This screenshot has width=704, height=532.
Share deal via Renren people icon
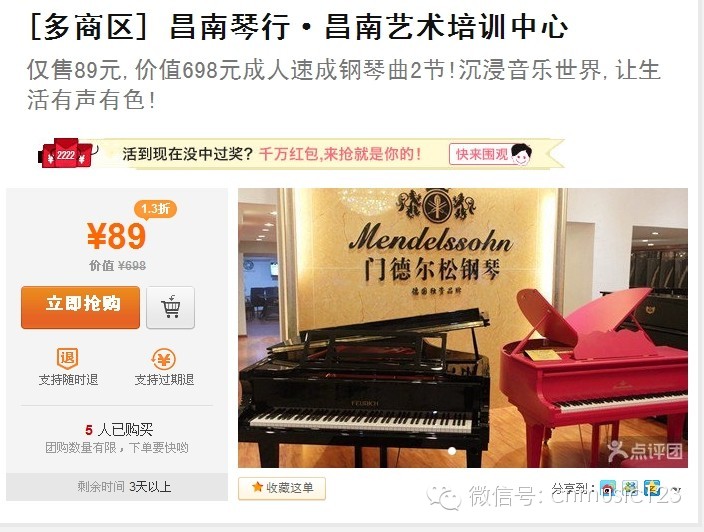click(x=630, y=488)
